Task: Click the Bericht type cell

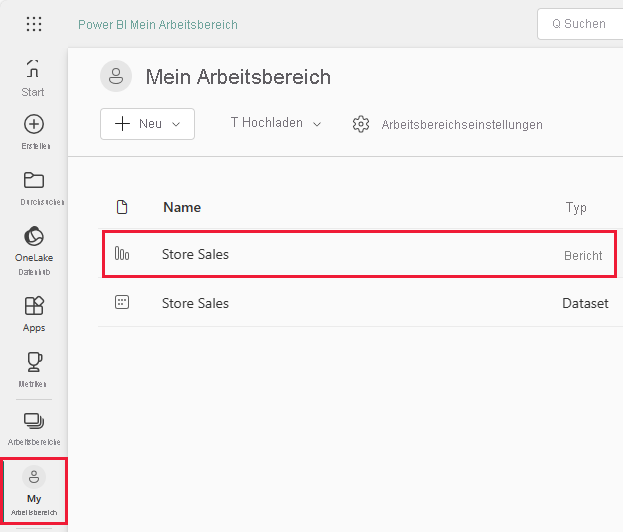Action: pos(583,255)
